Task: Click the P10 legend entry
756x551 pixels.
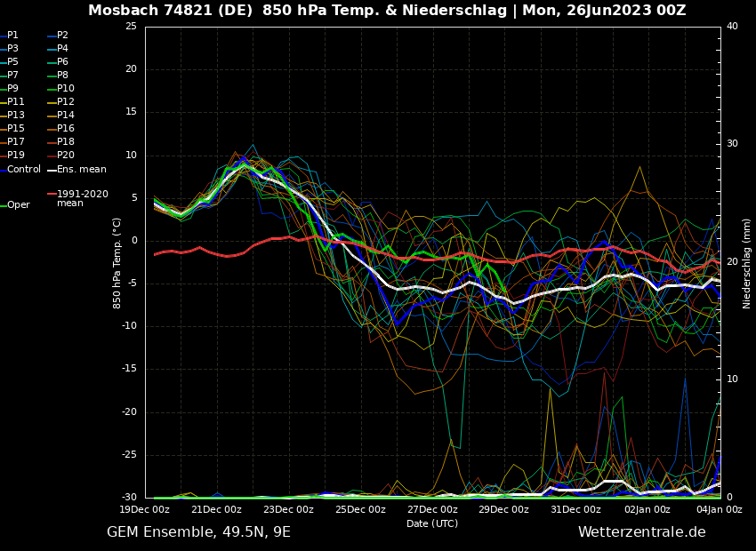Action: [65, 89]
